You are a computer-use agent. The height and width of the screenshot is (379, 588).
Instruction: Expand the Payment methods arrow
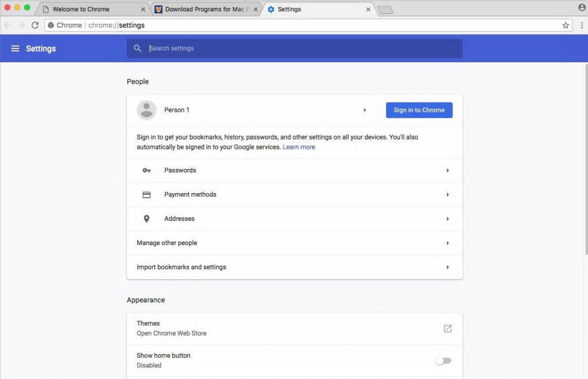[447, 195]
